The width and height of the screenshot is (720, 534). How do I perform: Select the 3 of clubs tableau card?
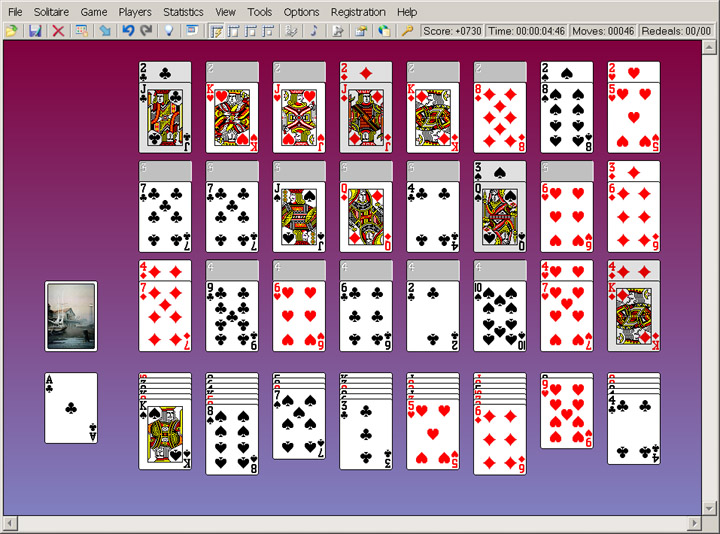(366, 434)
